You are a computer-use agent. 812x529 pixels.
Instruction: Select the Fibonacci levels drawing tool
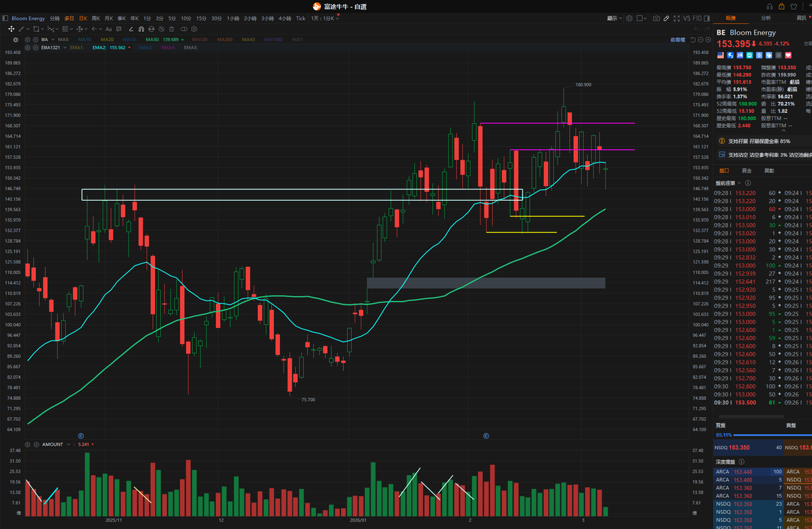(65, 29)
